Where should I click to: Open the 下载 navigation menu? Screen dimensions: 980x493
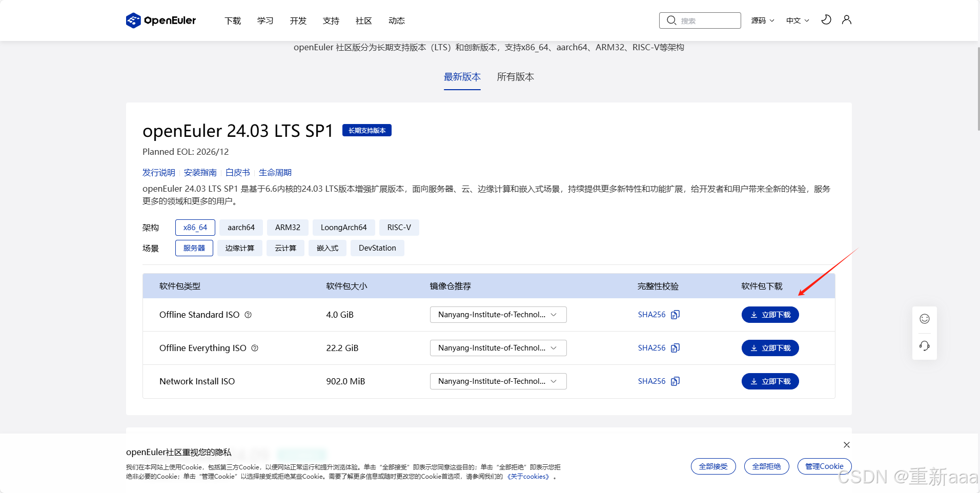tap(233, 20)
